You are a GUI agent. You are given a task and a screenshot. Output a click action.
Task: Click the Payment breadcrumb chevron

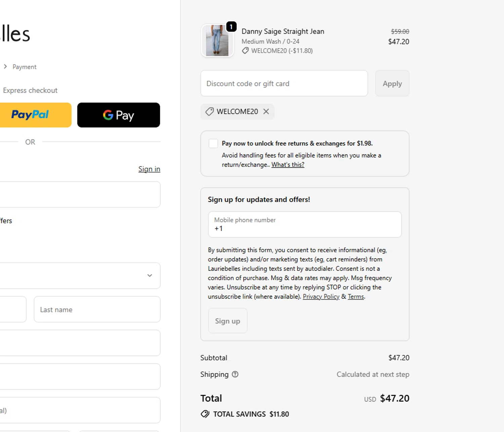click(x=5, y=67)
